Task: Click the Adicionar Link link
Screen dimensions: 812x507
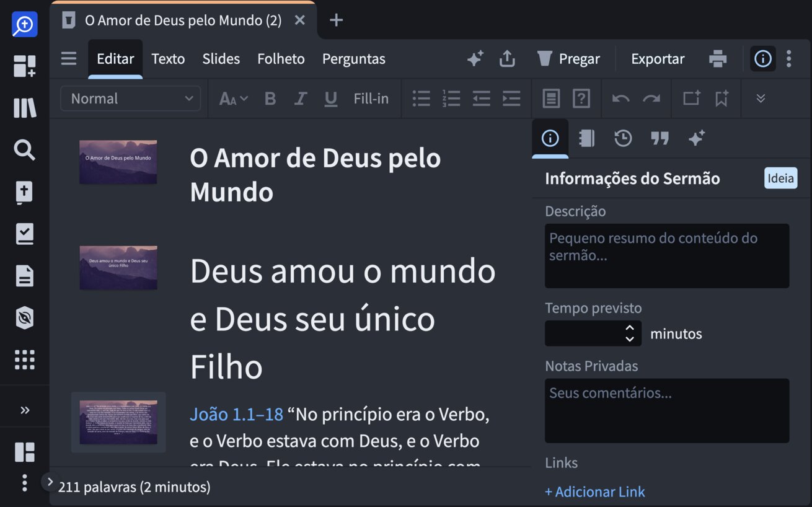Action: pos(595,492)
